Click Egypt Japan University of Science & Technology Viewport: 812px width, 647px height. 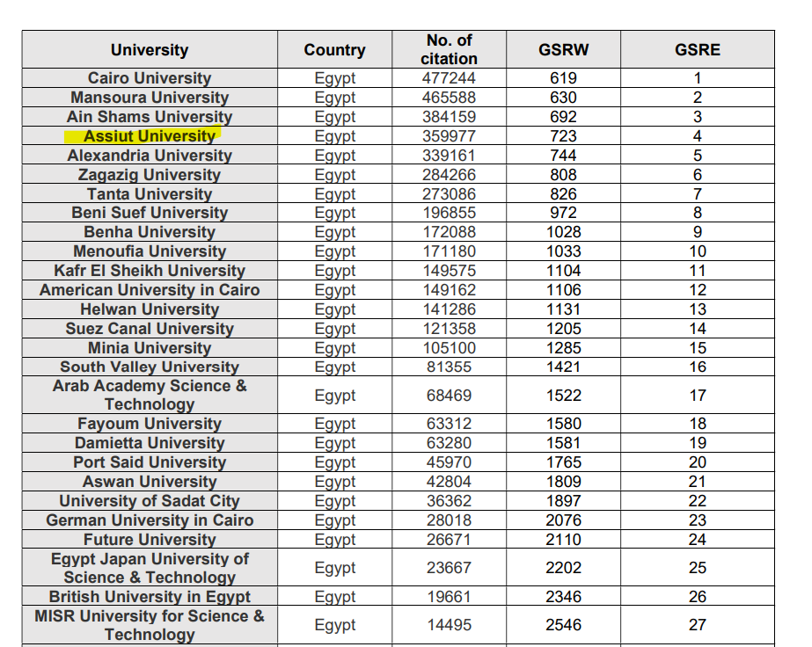tap(150, 568)
